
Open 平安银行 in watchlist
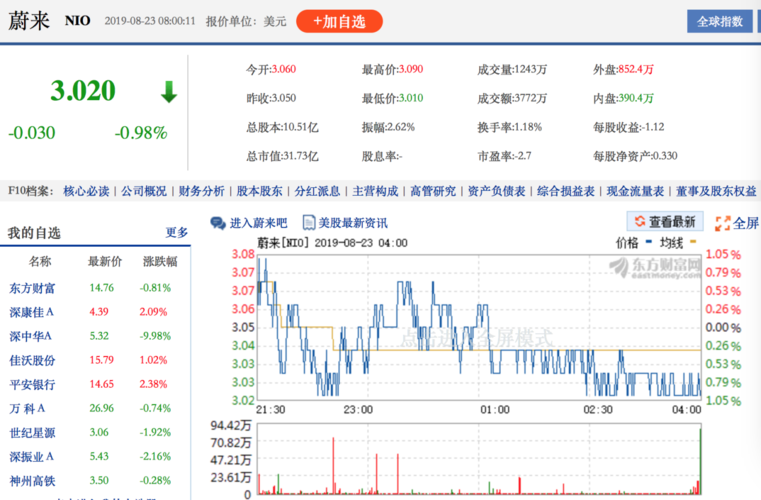point(32,384)
